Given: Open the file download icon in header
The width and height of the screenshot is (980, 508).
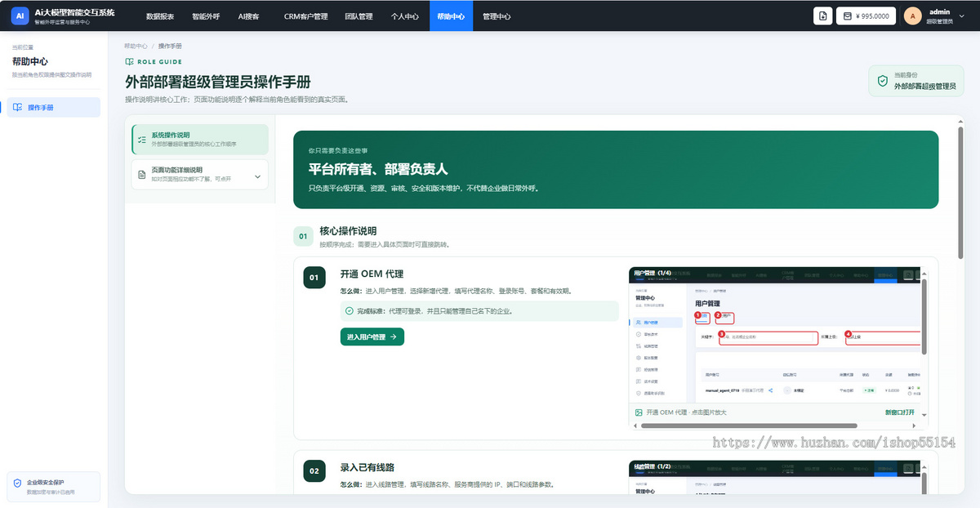Looking at the screenshot, I should pos(822,16).
